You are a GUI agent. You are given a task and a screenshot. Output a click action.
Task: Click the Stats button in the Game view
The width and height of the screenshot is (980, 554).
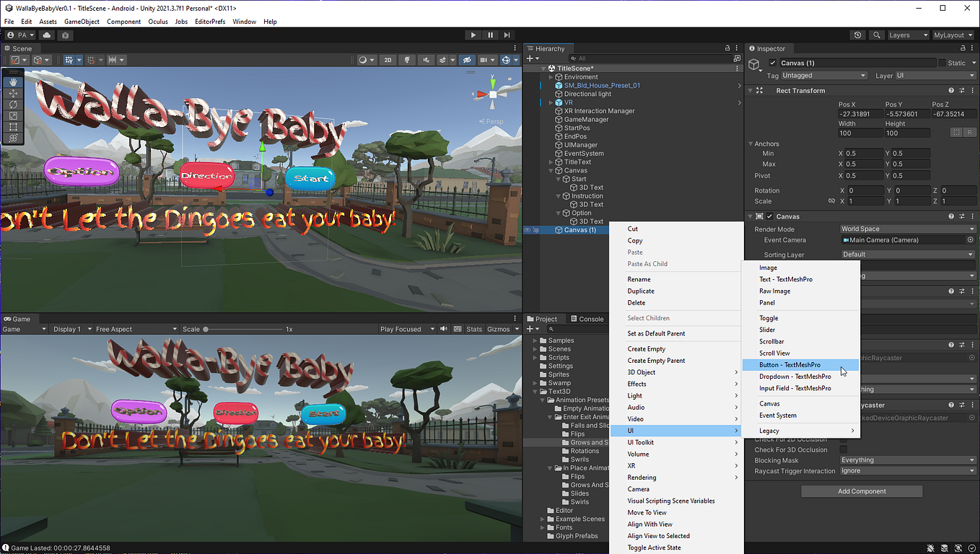(x=474, y=328)
